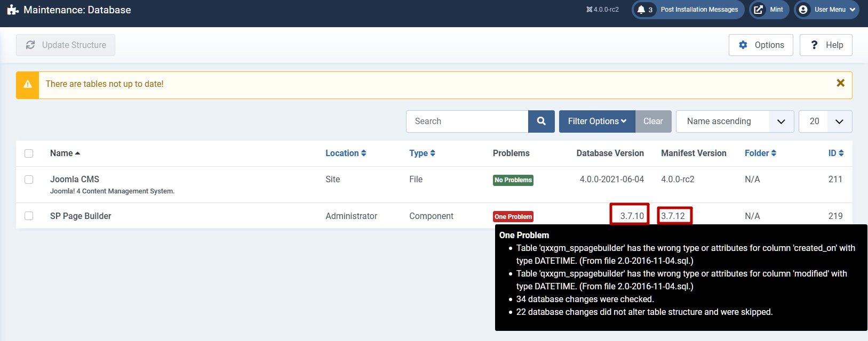Expand the Filter Options dropdown
This screenshot has height=341, width=868.
tap(596, 121)
